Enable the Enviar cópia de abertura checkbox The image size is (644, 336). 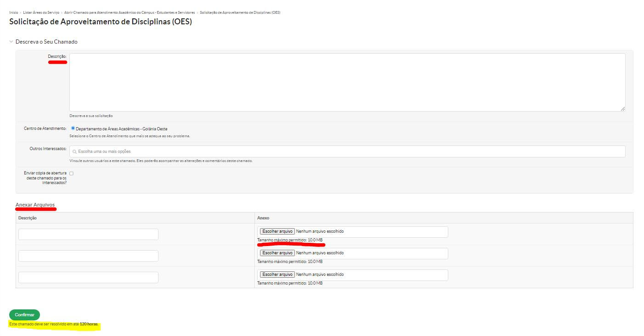(71, 174)
